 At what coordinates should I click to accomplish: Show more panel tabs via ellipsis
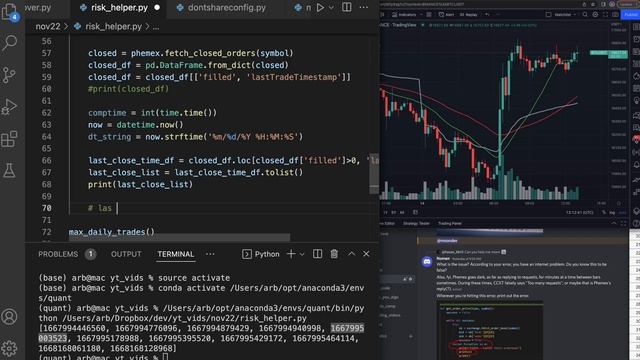(210, 254)
